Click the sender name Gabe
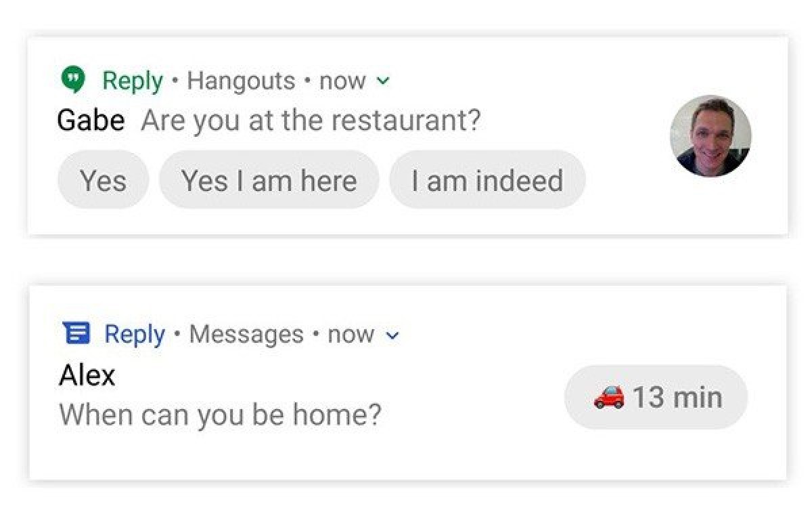Image resolution: width=812 pixels, height=508 pixels. (x=91, y=121)
